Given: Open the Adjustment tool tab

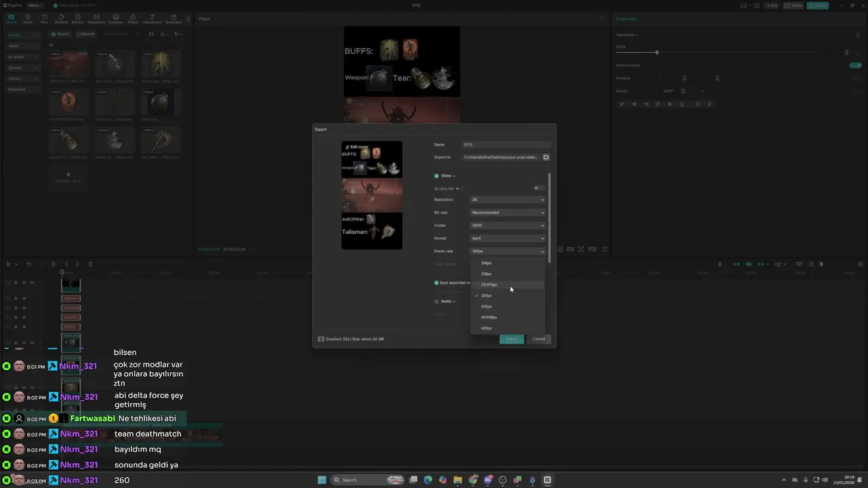Looking at the screenshot, I should pyautogui.click(x=152, y=18).
